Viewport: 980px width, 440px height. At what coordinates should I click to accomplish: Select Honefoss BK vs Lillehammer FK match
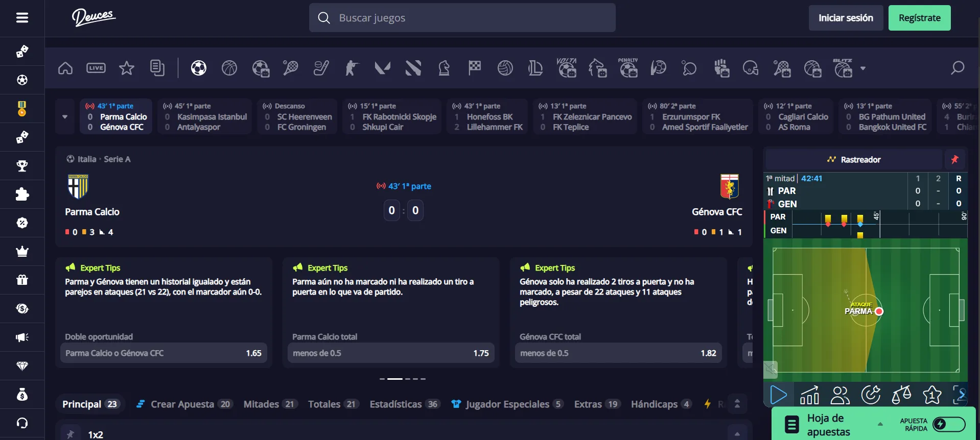[487, 116]
